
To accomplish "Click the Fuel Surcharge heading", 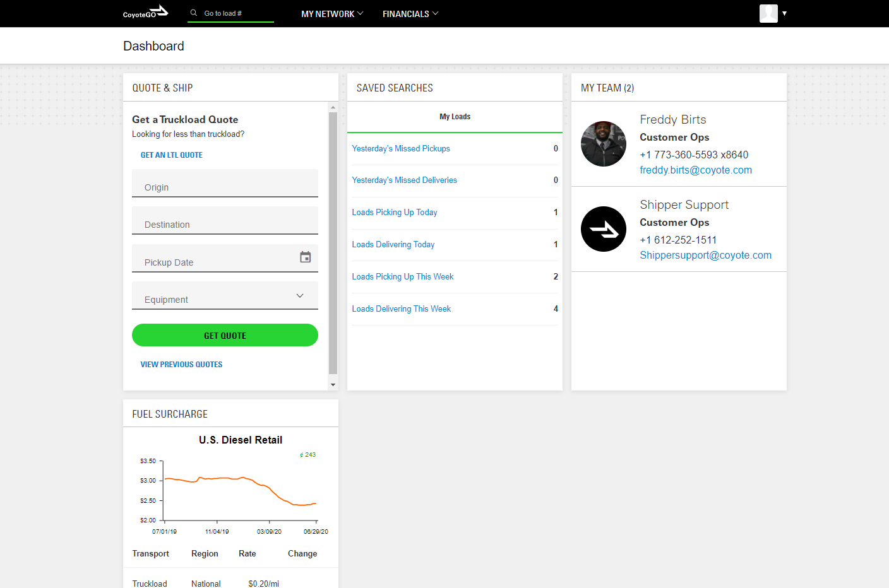I will point(170,415).
